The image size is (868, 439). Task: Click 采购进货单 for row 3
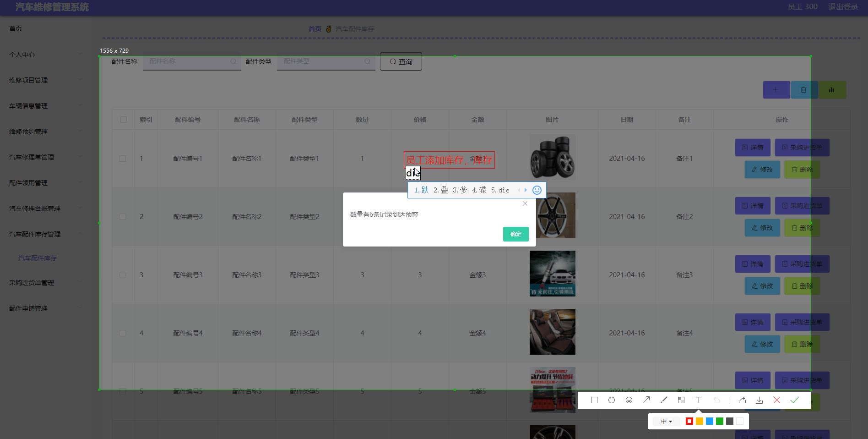pyautogui.click(x=802, y=264)
